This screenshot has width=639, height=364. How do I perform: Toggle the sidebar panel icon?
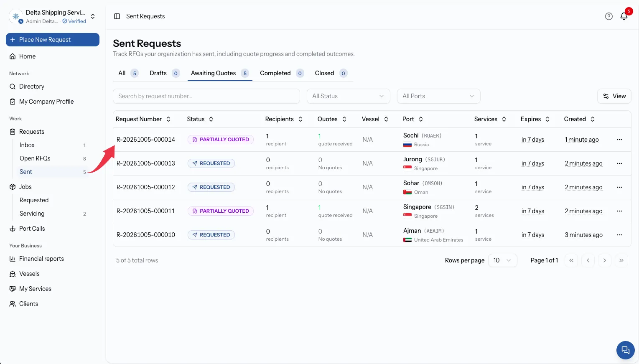point(117,16)
